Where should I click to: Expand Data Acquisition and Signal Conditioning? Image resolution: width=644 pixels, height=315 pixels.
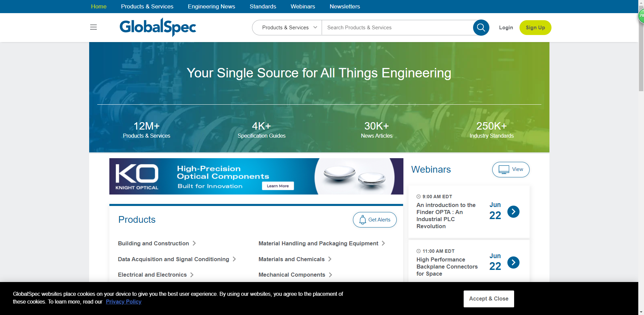pos(177,259)
